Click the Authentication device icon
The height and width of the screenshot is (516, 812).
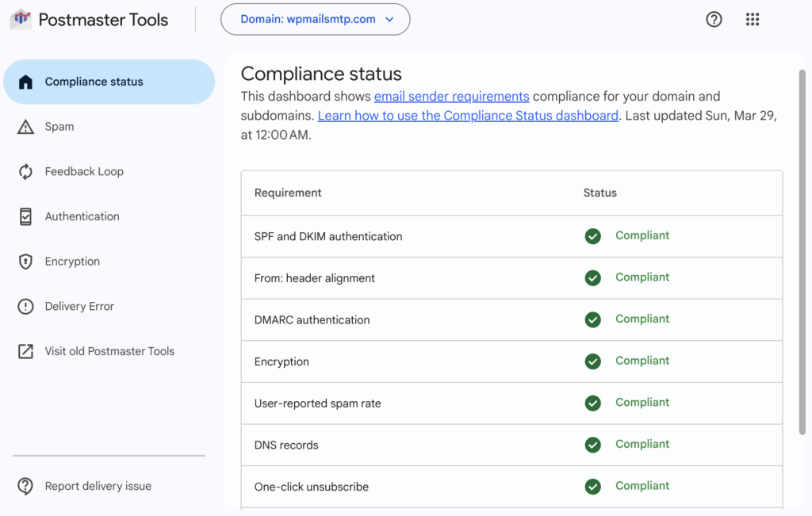[x=25, y=216]
